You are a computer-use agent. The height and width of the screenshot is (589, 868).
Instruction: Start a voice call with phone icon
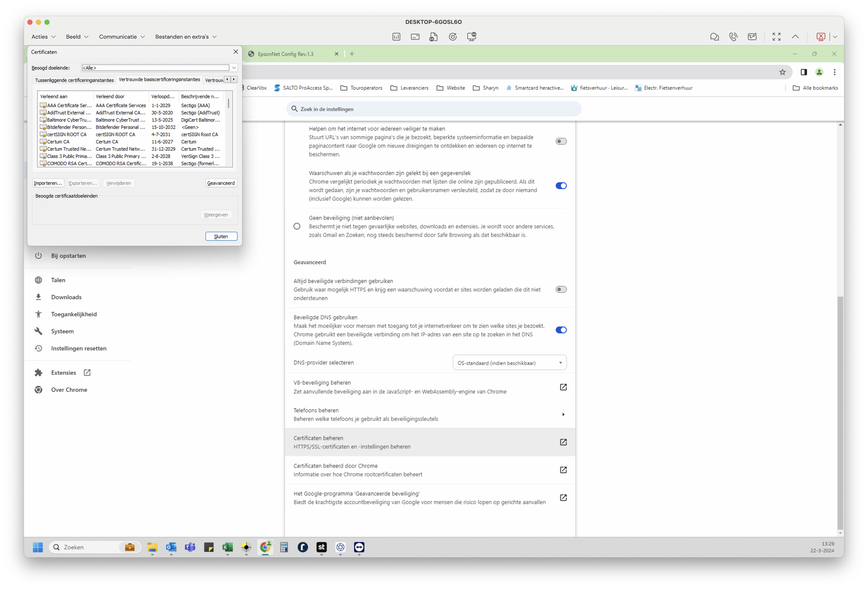click(x=733, y=36)
